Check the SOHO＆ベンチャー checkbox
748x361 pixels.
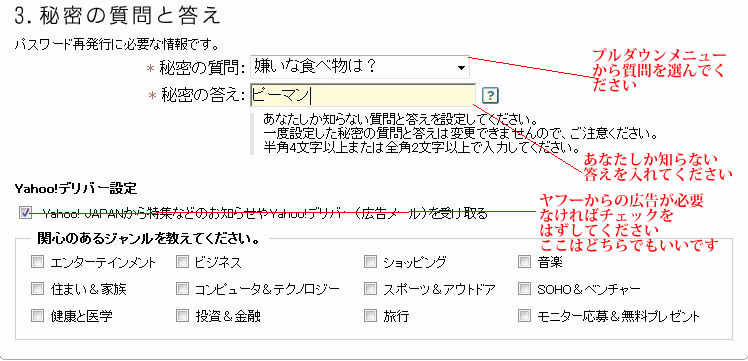(524, 289)
